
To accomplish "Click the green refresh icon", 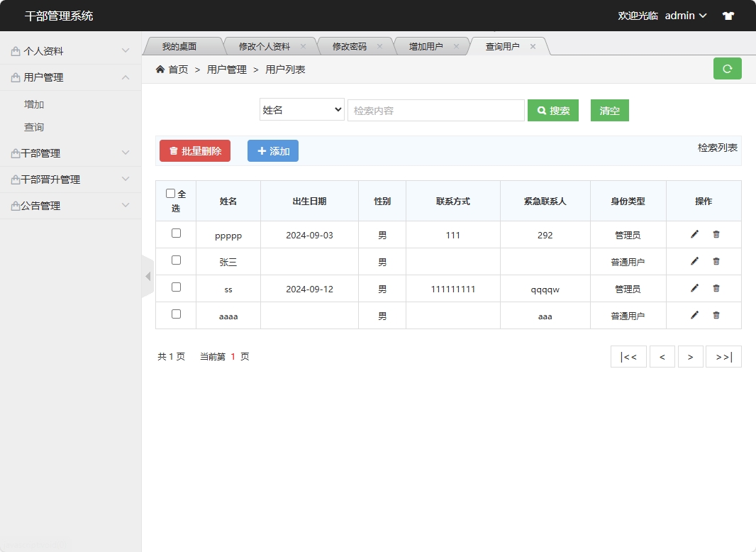I will coord(727,69).
